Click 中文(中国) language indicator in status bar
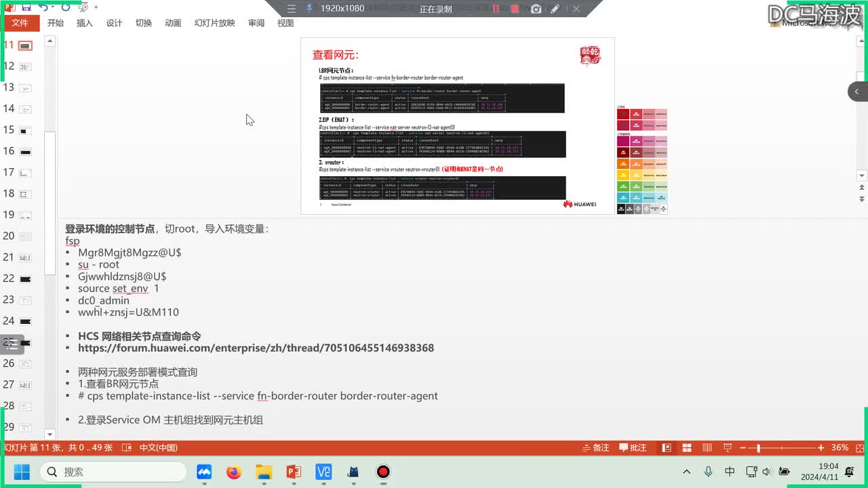 (x=158, y=448)
